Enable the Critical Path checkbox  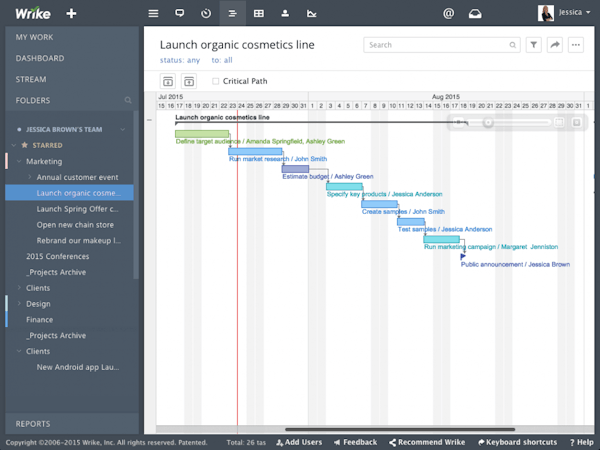click(x=216, y=81)
